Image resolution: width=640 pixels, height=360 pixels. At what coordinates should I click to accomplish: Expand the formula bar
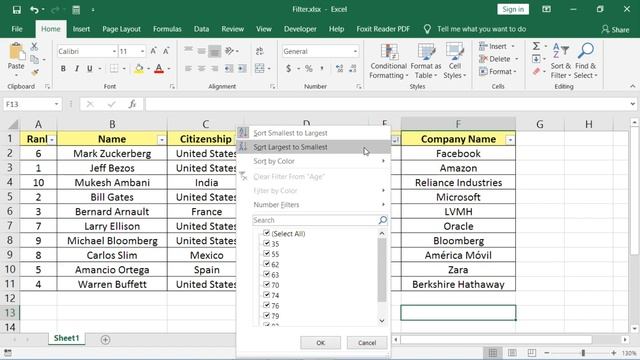[632, 104]
